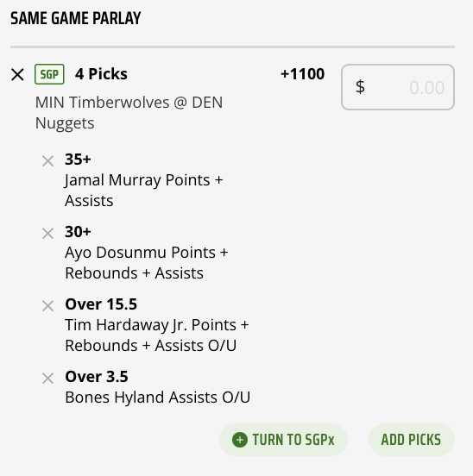This screenshot has width=473, height=476.
Task: Open the MIN Timberwolves @ DEN Nuggets game
Action: click(129, 113)
